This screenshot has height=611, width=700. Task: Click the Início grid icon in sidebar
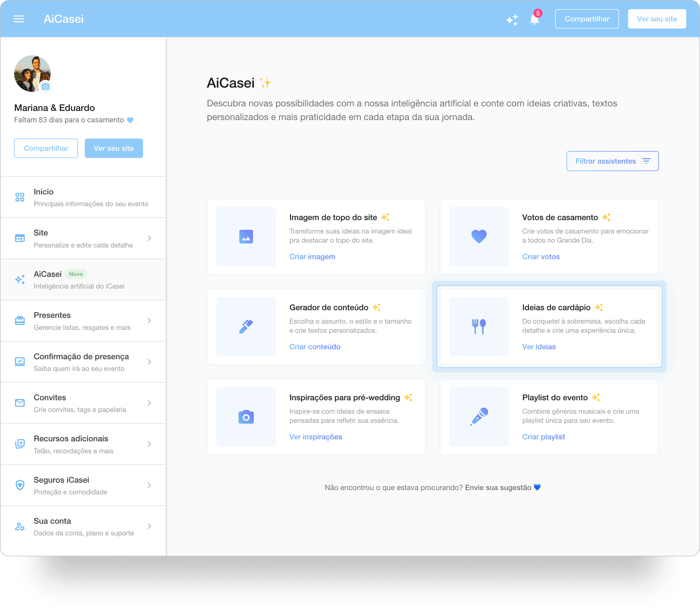20,197
